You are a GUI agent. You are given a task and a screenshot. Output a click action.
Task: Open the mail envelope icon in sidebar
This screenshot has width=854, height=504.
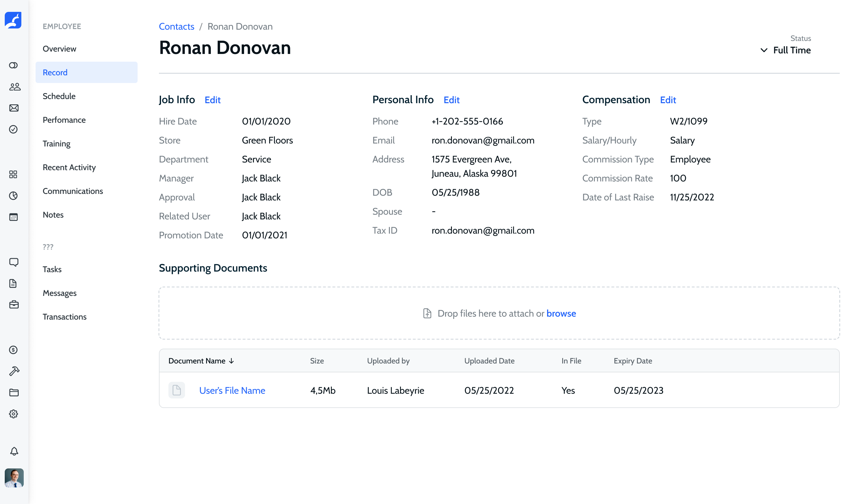coord(14,108)
